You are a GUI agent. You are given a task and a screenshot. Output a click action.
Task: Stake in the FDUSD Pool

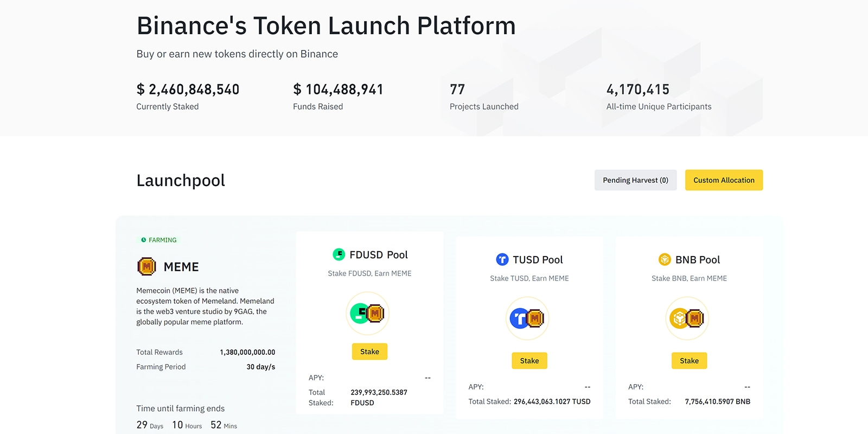pyautogui.click(x=369, y=352)
